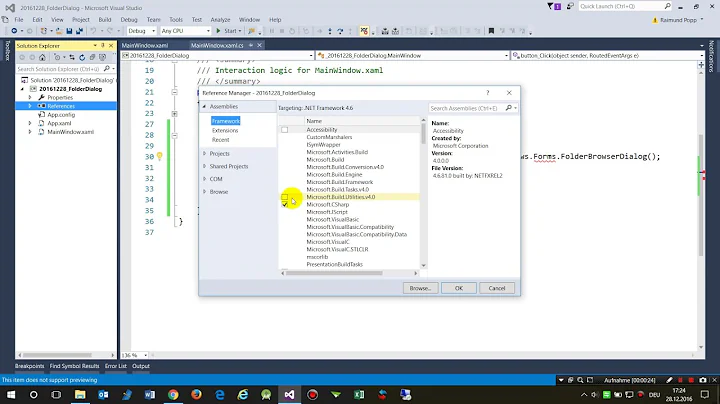This screenshot has width=720, height=404.
Task: Click Cancel in Reference Manager
Action: 497,288
